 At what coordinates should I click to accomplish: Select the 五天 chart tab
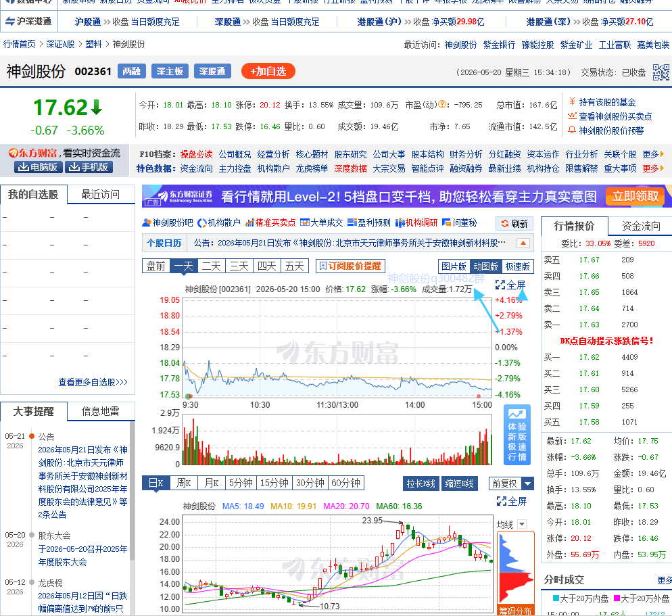tap(295, 266)
